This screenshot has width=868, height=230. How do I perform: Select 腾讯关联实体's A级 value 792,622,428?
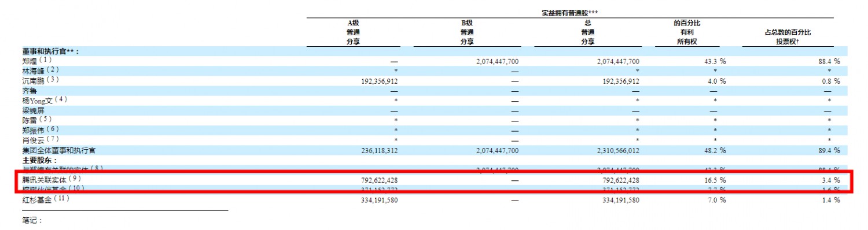(379, 180)
